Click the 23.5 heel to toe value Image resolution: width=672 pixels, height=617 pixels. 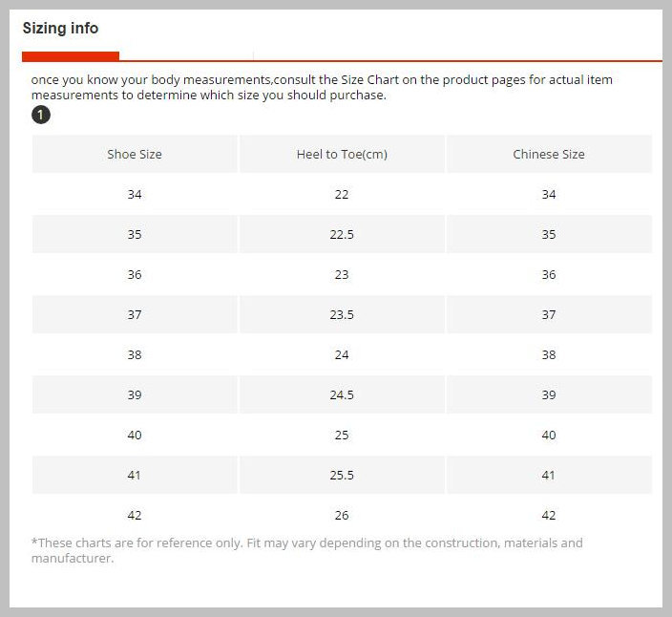coord(342,315)
